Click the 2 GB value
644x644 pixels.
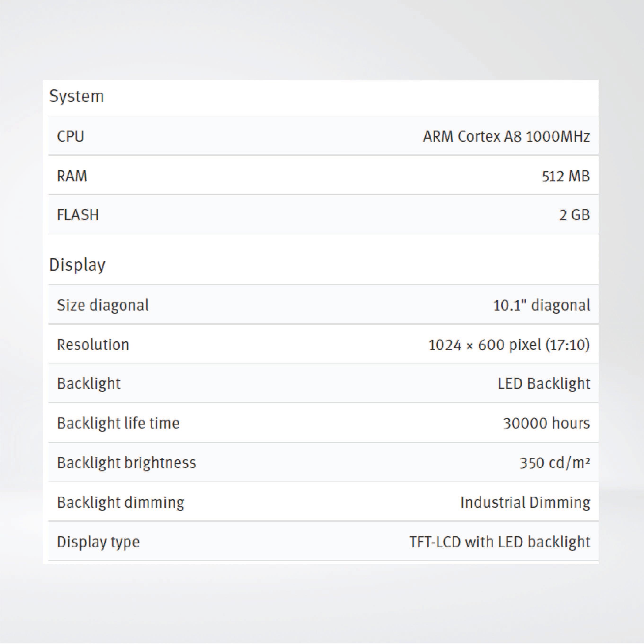(x=574, y=215)
